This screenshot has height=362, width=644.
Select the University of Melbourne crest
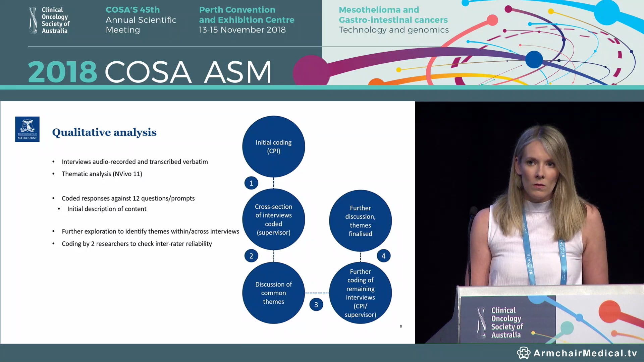pyautogui.click(x=27, y=129)
